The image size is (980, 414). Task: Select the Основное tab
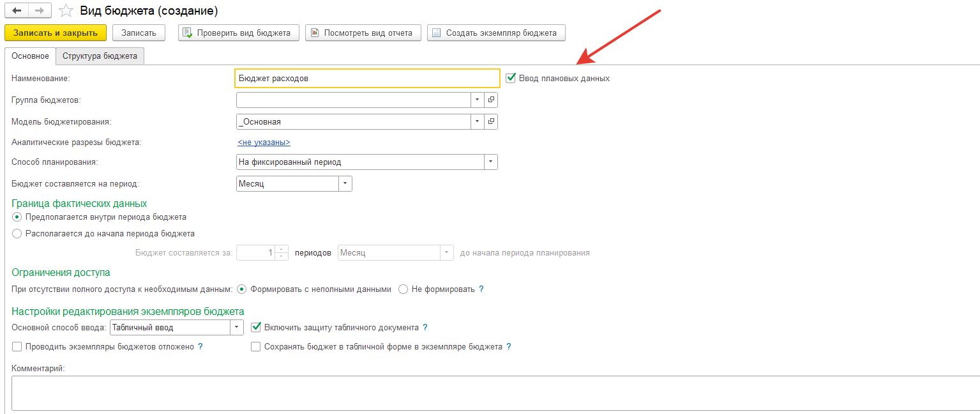30,56
